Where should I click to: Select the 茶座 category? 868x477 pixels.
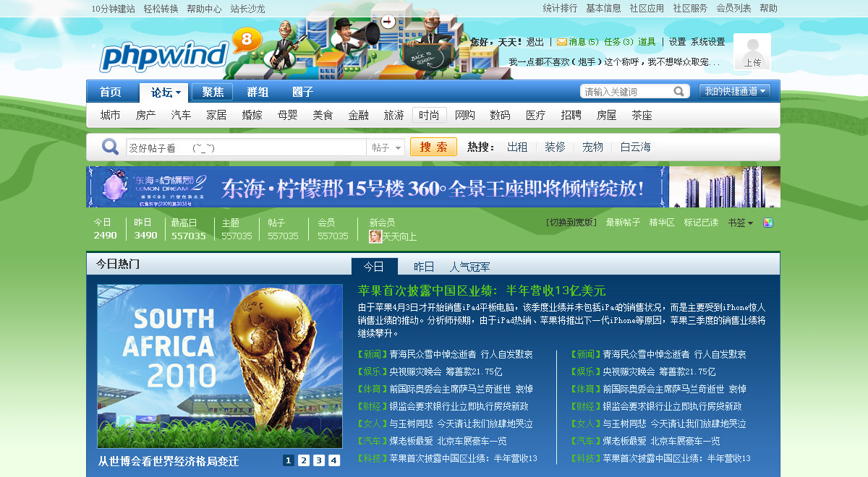pyautogui.click(x=642, y=116)
